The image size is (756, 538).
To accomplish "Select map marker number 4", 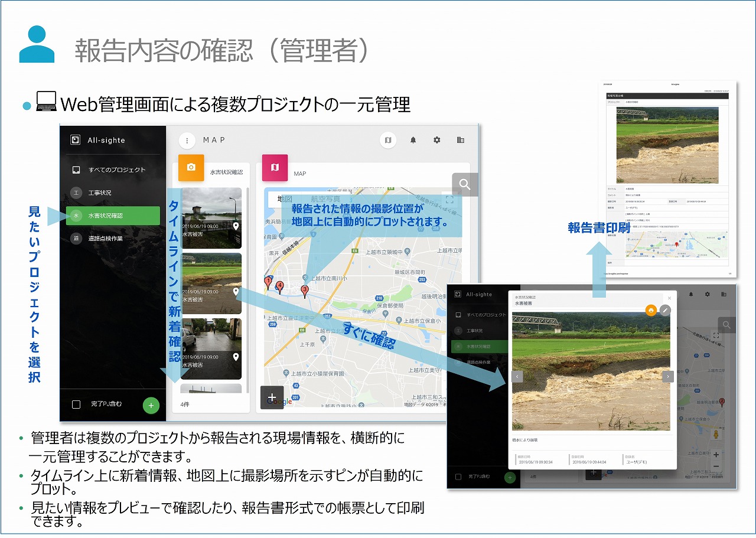I will pyautogui.click(x=280, y=286).
